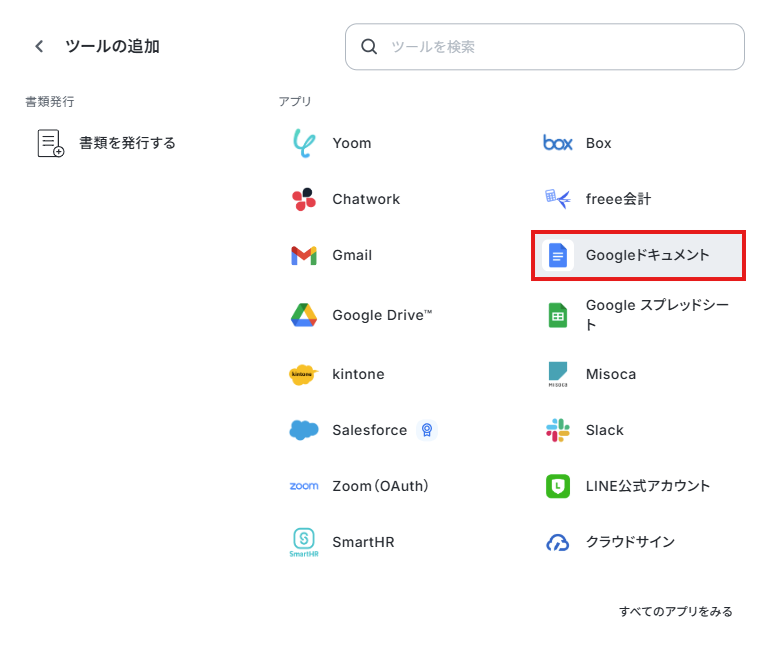The width and height of the screenshot is (771, 646).
Task: Select Slack app label
Action: (x=604, y=430)
